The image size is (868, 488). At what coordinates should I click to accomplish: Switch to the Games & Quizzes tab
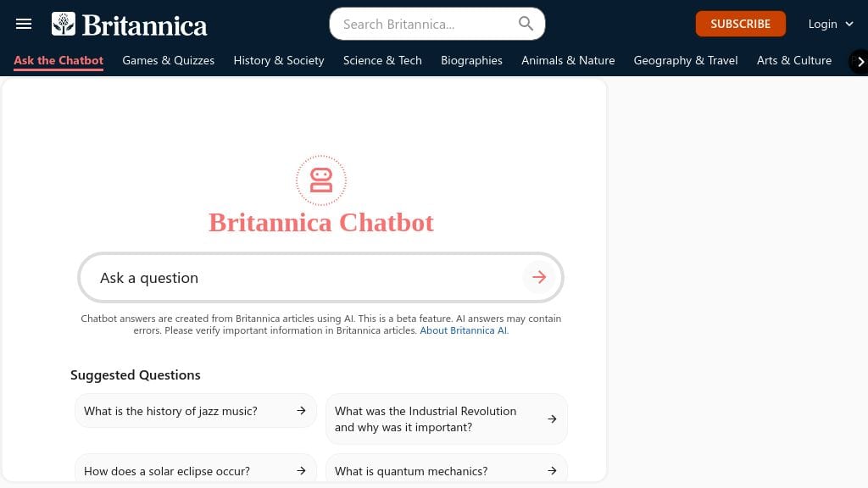click(168, 60)
